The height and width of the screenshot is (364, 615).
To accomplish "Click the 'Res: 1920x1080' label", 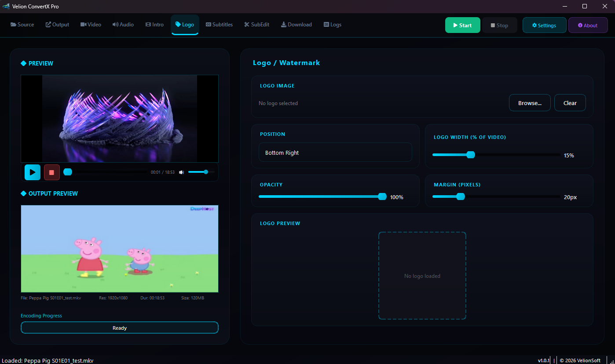I will (x=113, y=298).
